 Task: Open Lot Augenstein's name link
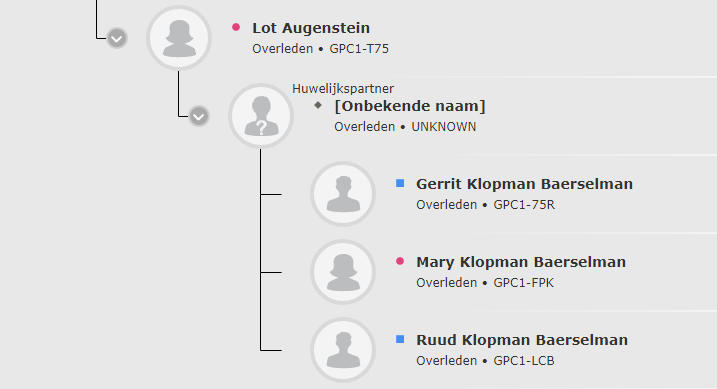point(311,28)
